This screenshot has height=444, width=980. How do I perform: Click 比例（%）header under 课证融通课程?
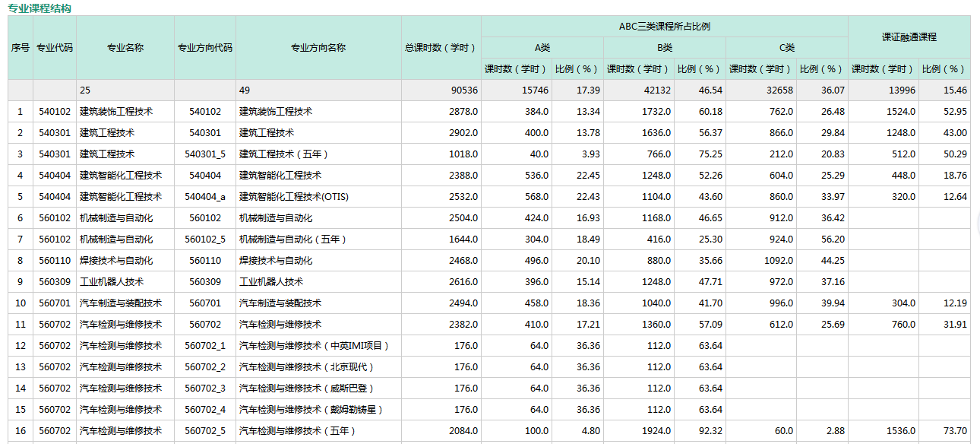click(944, 68)
